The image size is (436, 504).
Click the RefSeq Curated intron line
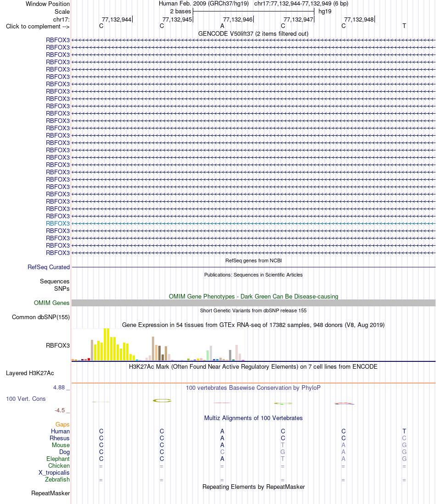[253, 267]
